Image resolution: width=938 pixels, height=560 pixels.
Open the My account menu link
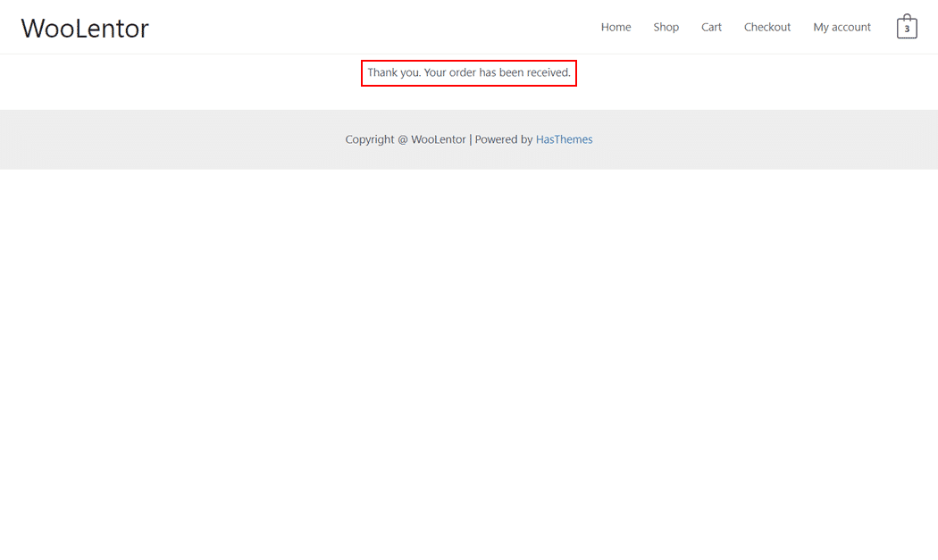pos(842,27)
